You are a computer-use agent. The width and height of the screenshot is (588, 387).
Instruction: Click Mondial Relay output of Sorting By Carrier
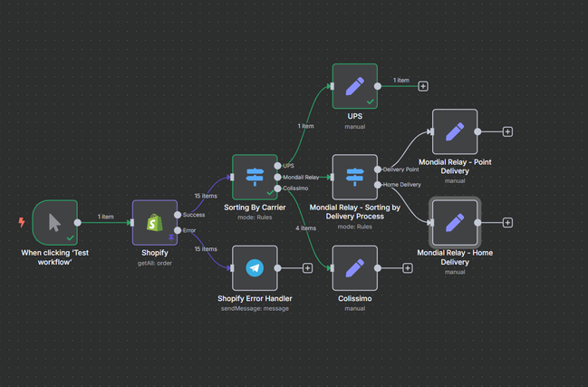(277, 177)
